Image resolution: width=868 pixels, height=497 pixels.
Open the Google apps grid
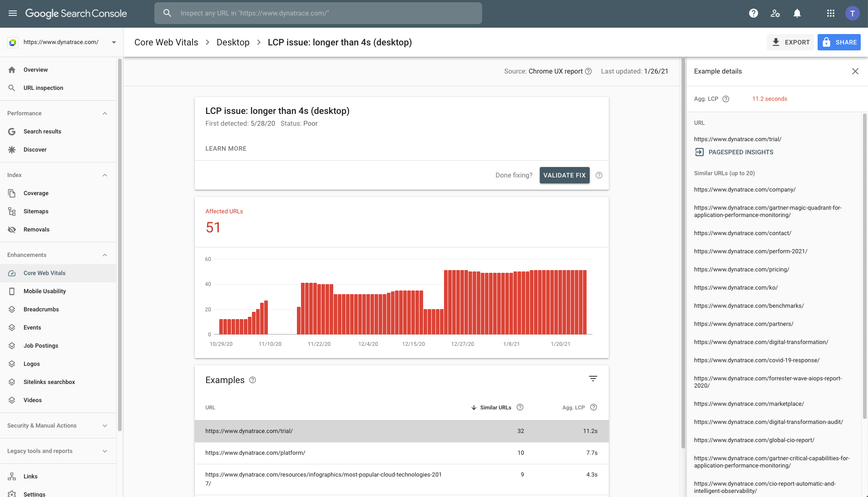point(831,13)
